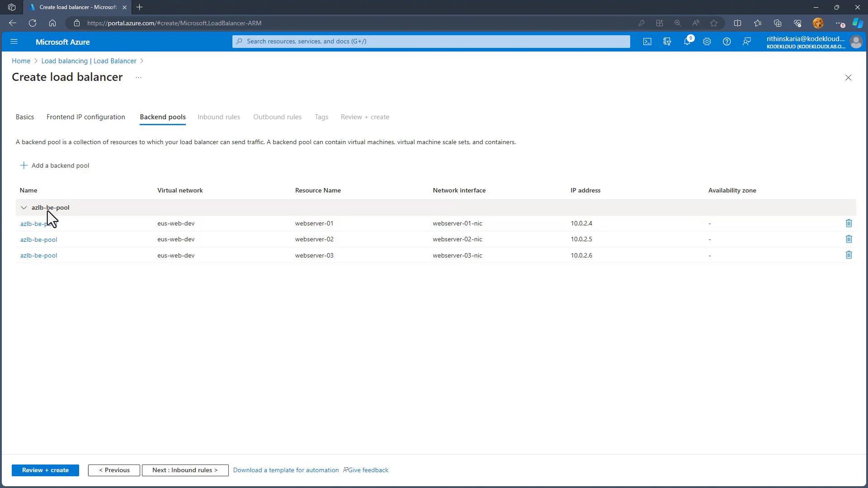Click Add a backend pool

pyautogui.click(x=55, y=165)
